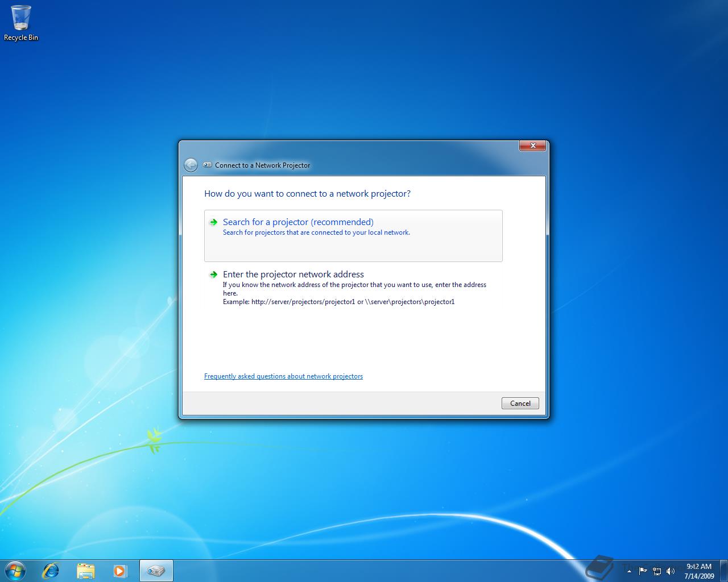The height and width of the screenshot is (582, 728).
Task: Open the Windows Start menu orb
Action: 15,570
